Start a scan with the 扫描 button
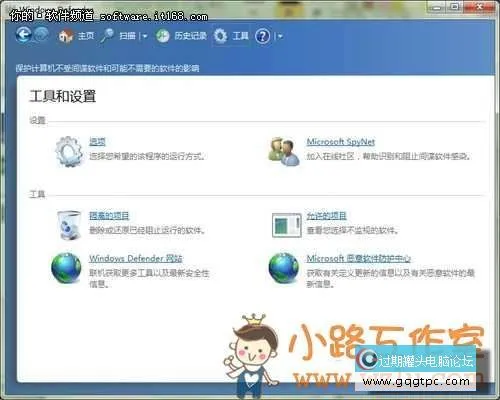 click(x=118, y=36)
